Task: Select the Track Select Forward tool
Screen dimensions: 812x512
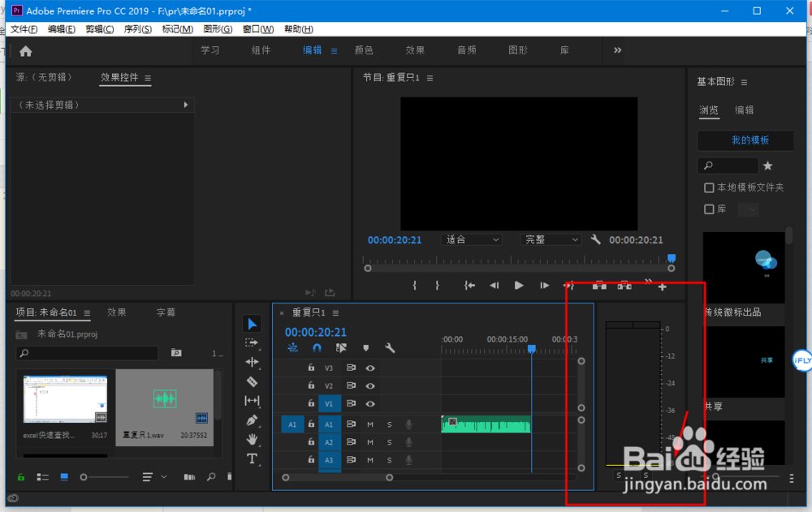Action: [252, 342]
